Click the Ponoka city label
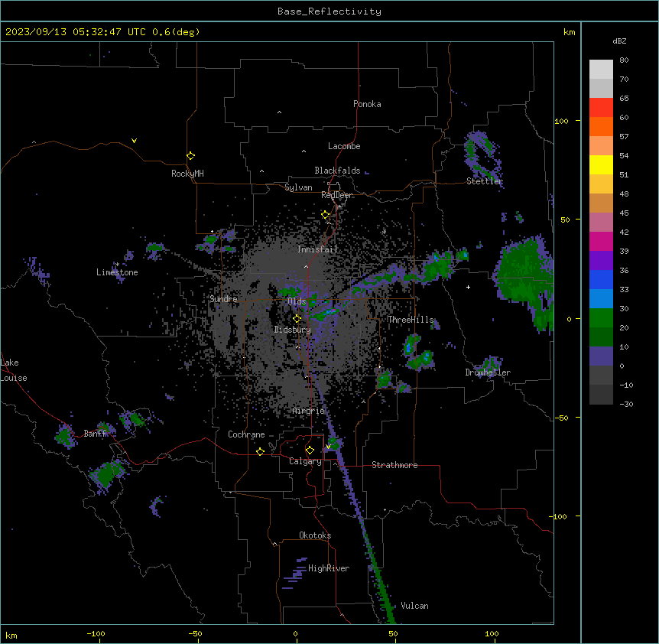 coord(367,104)
